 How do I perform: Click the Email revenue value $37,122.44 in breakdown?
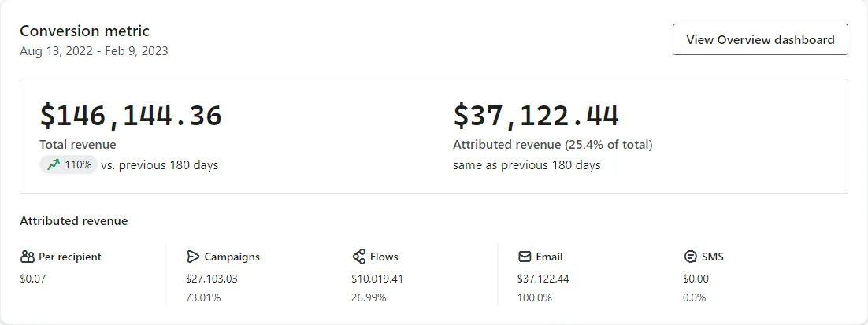543,279
